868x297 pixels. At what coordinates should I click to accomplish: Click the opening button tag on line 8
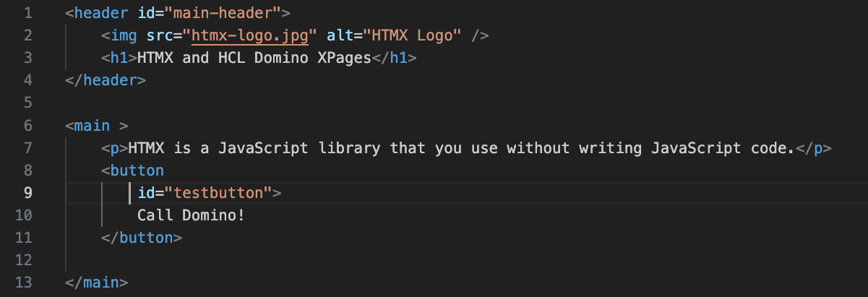tap(137, 171)
